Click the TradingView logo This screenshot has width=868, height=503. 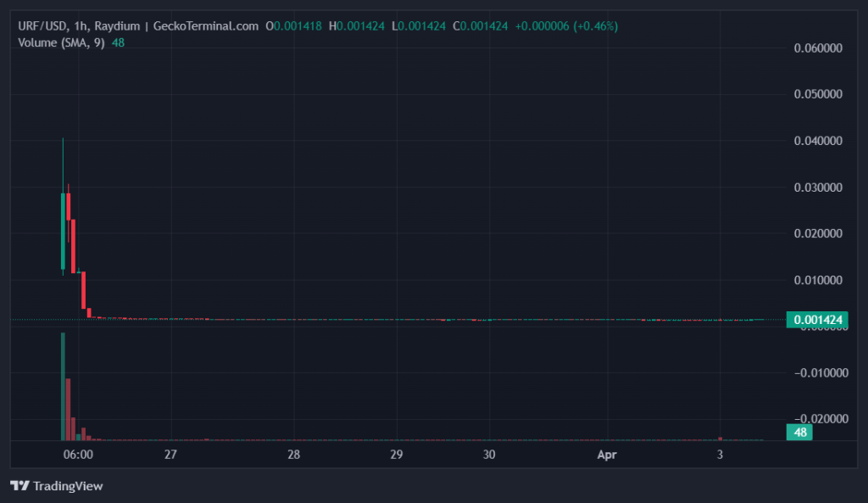(56, 486)
